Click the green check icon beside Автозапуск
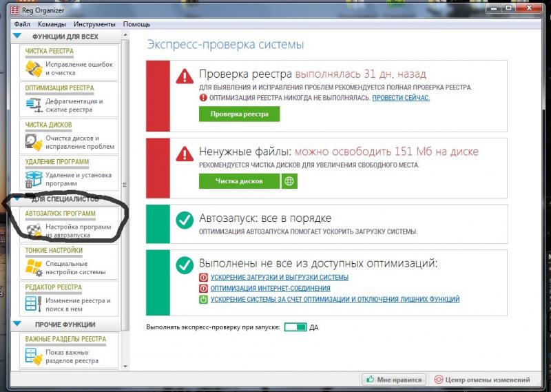The width and height of the screenshot is (551, 392). point(185,220)
